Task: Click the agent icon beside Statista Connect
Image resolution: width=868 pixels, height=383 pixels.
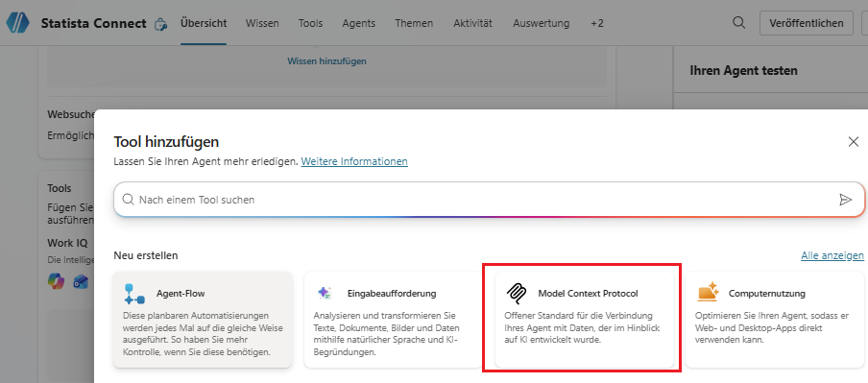Action: pyautogui.click(x=160, y=24)
